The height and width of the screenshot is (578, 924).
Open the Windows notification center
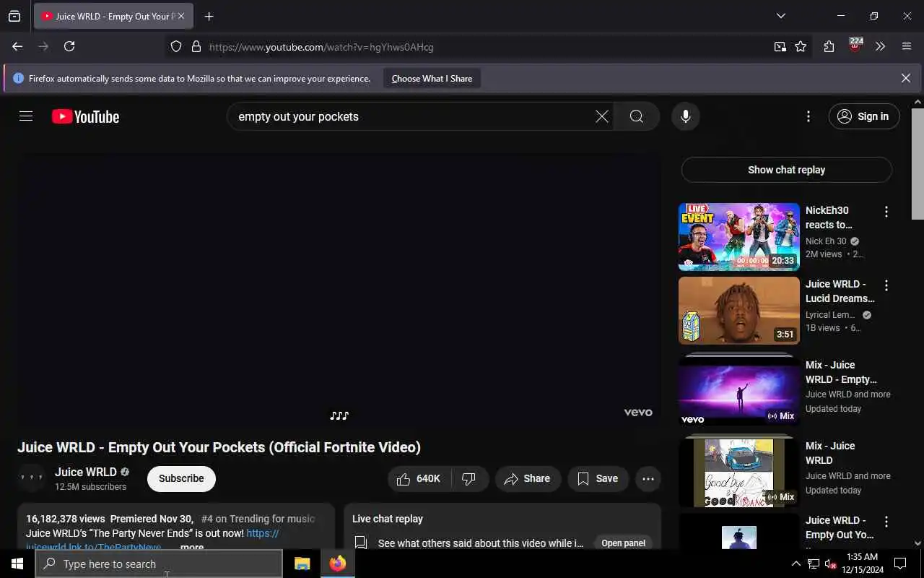point(900,564)
